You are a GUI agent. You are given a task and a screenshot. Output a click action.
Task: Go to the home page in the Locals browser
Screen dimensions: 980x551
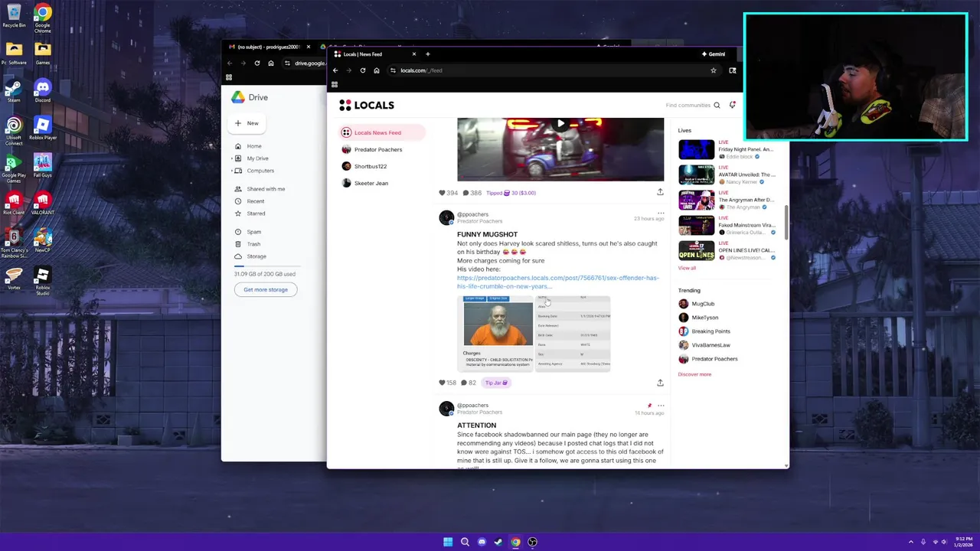click(x=377, y=70)
